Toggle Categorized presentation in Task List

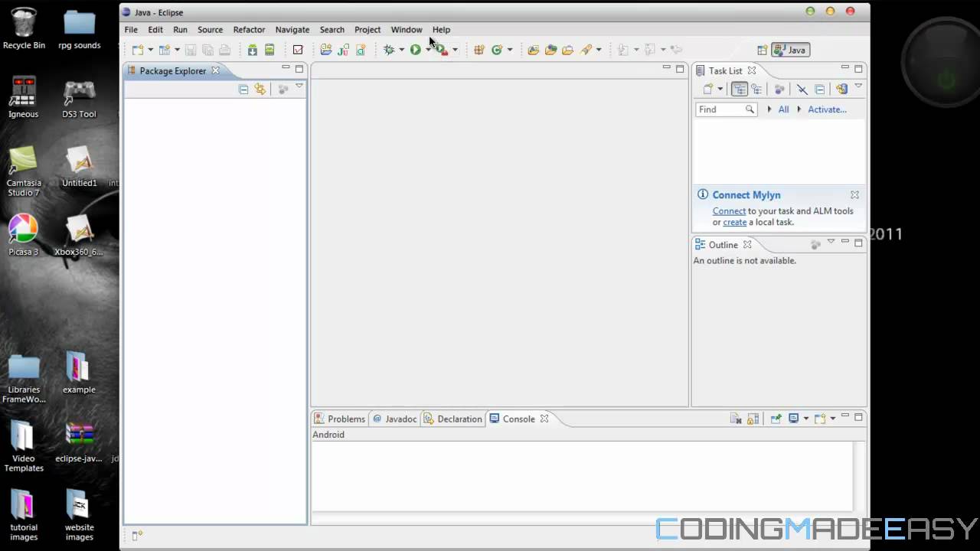pos(740,90)
